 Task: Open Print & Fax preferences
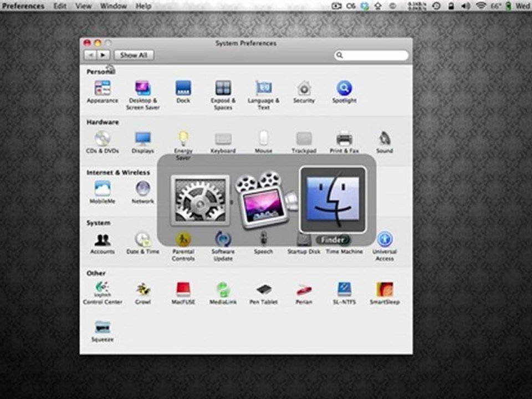pos(344,142)
